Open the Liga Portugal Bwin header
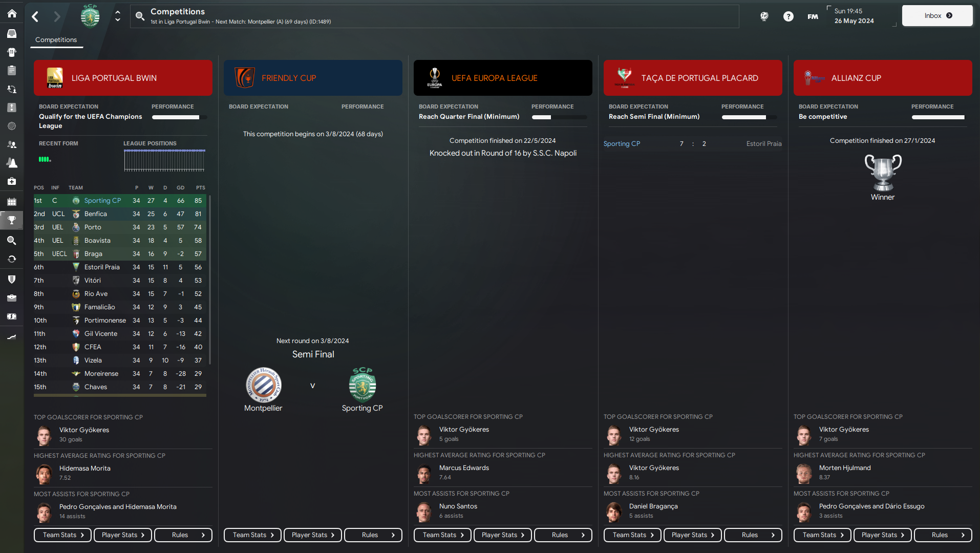The height and width of the screenshot is (553, 980). tap(123, 78)
